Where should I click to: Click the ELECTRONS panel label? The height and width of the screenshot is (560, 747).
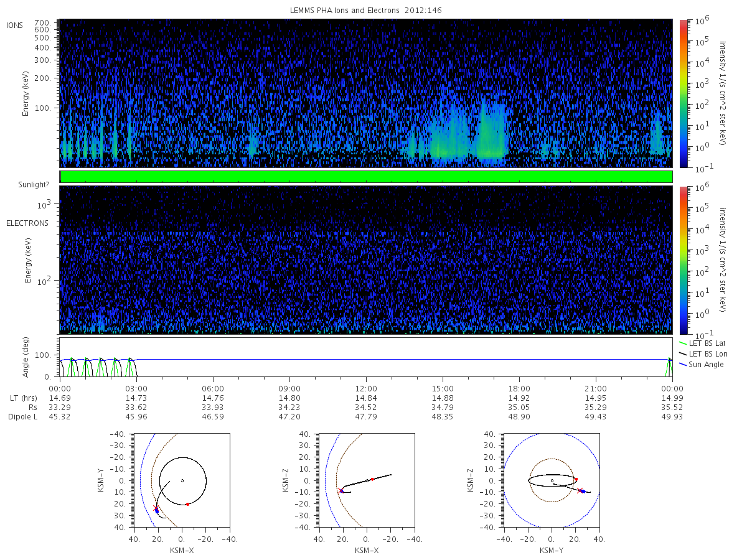coord(27,223)
